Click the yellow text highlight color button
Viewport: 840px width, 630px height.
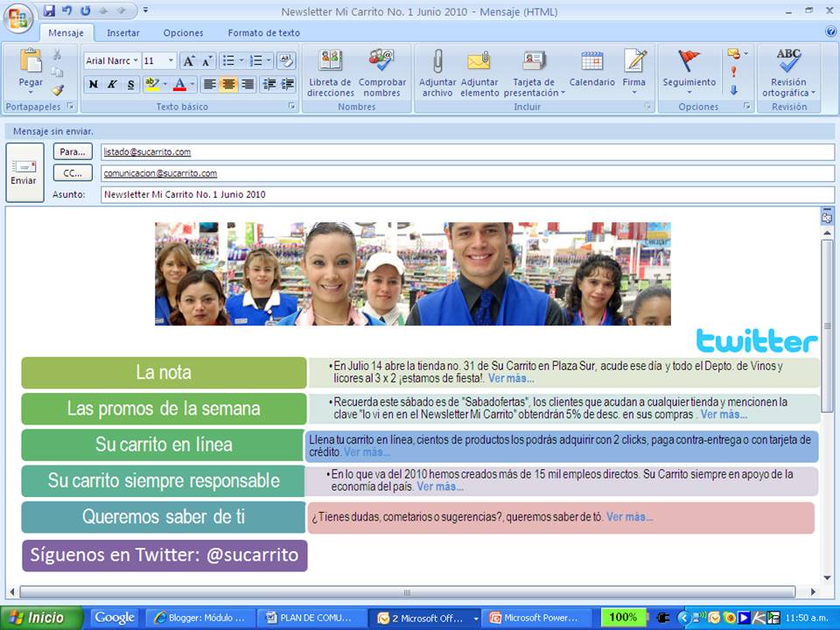tap(152, 84)
